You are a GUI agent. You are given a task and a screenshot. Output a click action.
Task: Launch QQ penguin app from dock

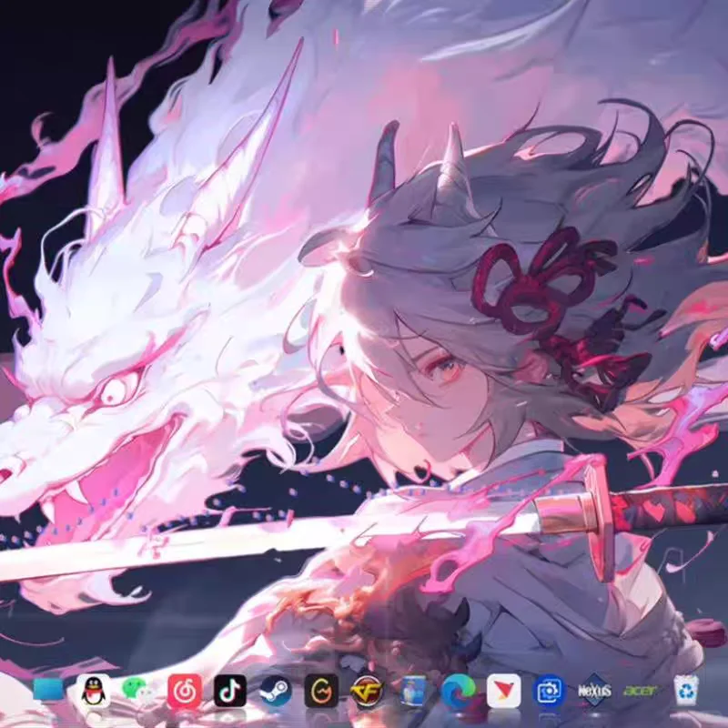click(94, 691)
